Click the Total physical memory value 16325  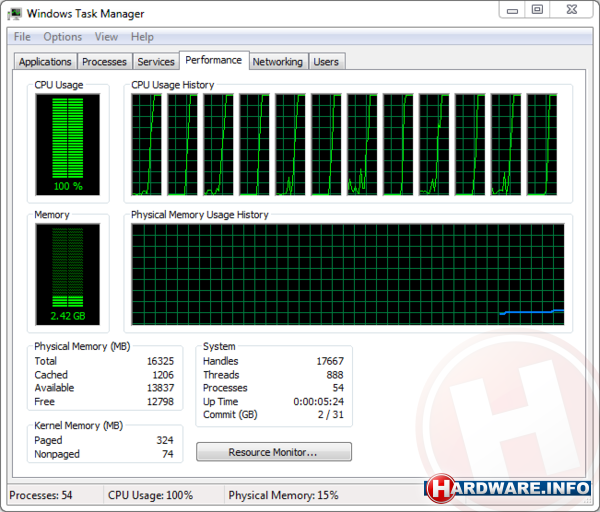tap(160, 361)
